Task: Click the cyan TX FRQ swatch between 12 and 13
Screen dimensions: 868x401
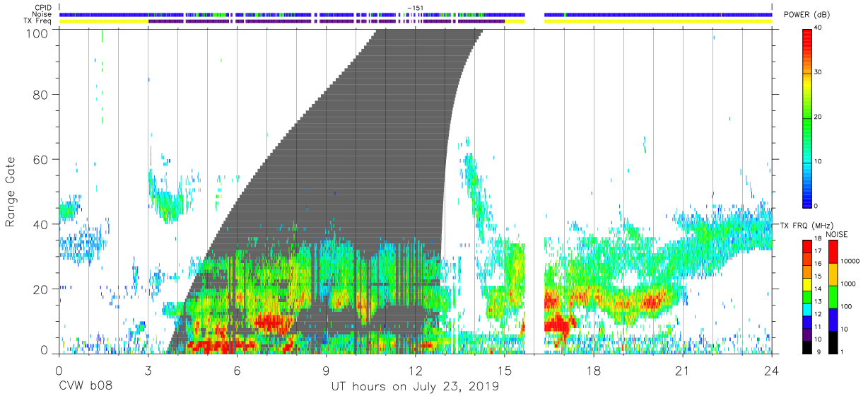Action: click(807, 310)
